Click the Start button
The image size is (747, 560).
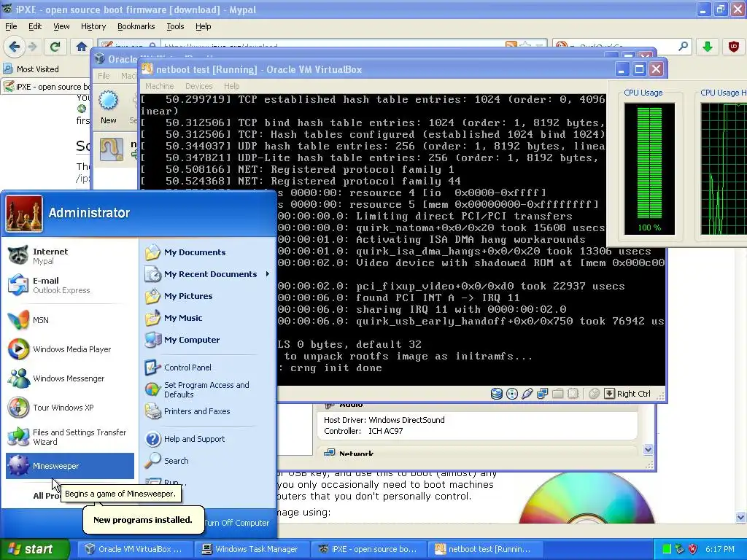point(34,549)
